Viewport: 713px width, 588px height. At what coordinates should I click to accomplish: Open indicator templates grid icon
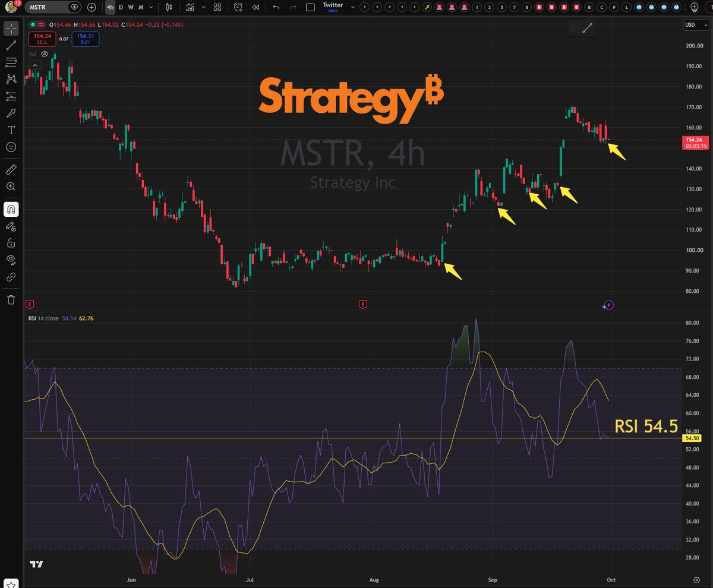click(x=217, y=7)
